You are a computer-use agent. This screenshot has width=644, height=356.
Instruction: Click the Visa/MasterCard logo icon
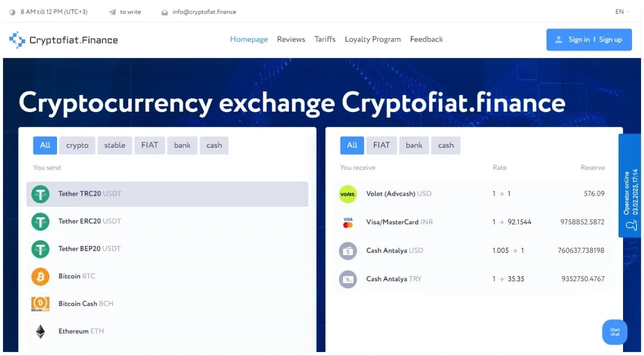point(347,222)
